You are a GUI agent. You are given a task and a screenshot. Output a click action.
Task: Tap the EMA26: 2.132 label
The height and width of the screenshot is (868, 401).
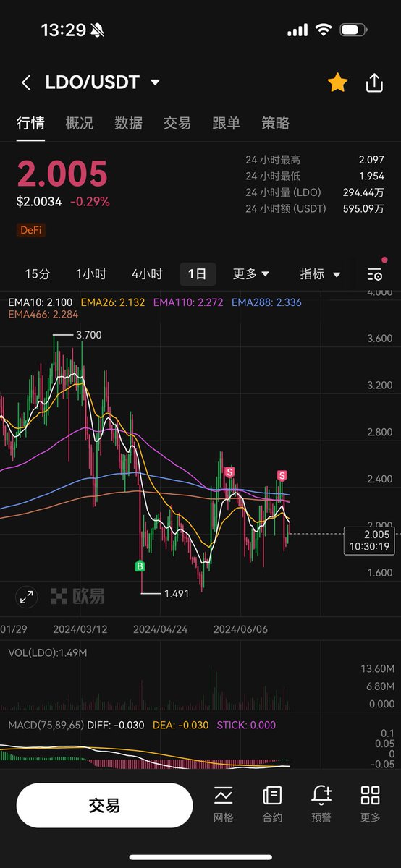pos(113,302)
